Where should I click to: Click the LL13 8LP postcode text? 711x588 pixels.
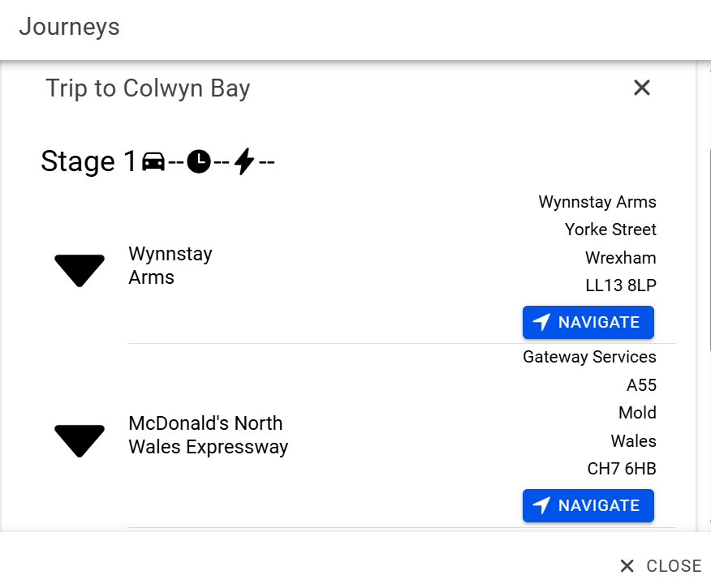(x=621, y=285)
